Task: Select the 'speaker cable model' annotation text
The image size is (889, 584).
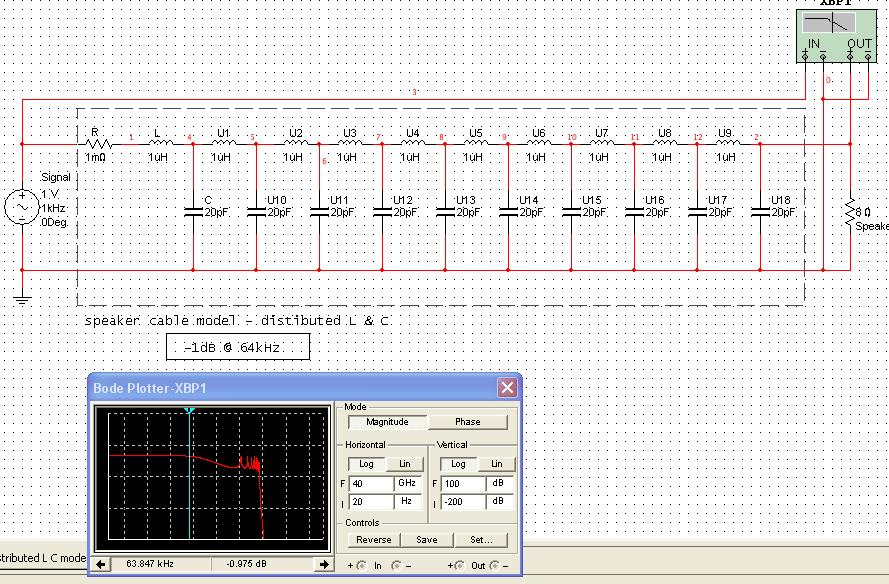Action: tap(236, 320)
